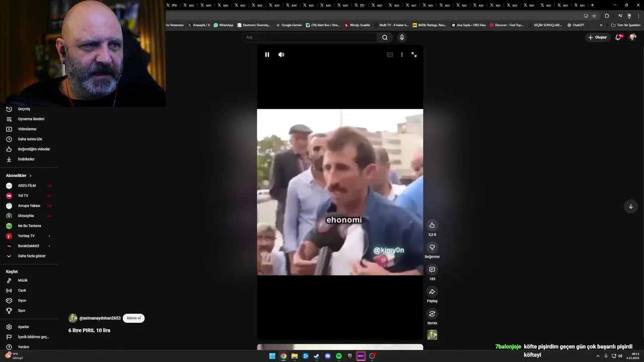Toggle closed captions on the Short
This screenshot has width=644, height=362.
(x=389, y=55)
